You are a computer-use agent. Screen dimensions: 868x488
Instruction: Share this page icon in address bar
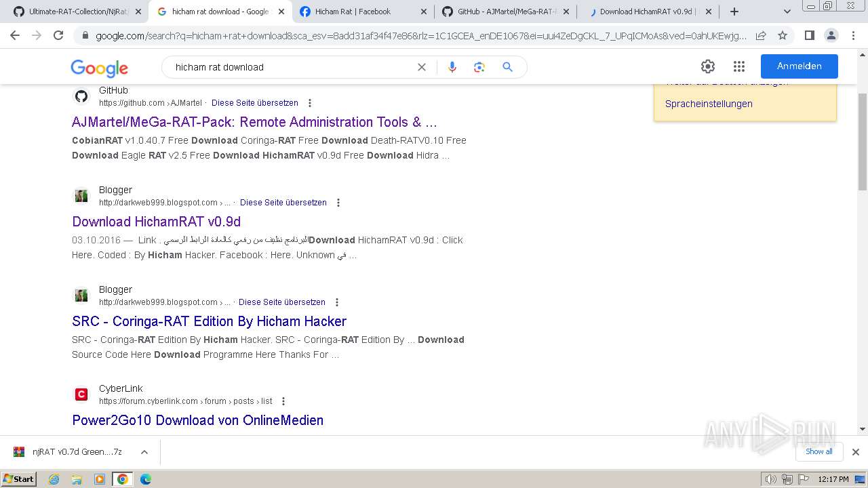pyautogui.click(x=761, y=35)
